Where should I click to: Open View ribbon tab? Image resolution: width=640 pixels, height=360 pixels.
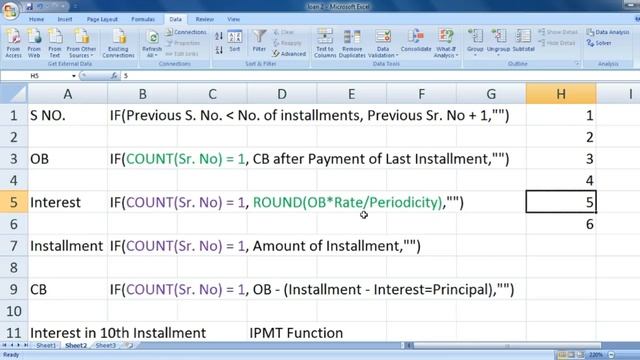tap(233, 19)
